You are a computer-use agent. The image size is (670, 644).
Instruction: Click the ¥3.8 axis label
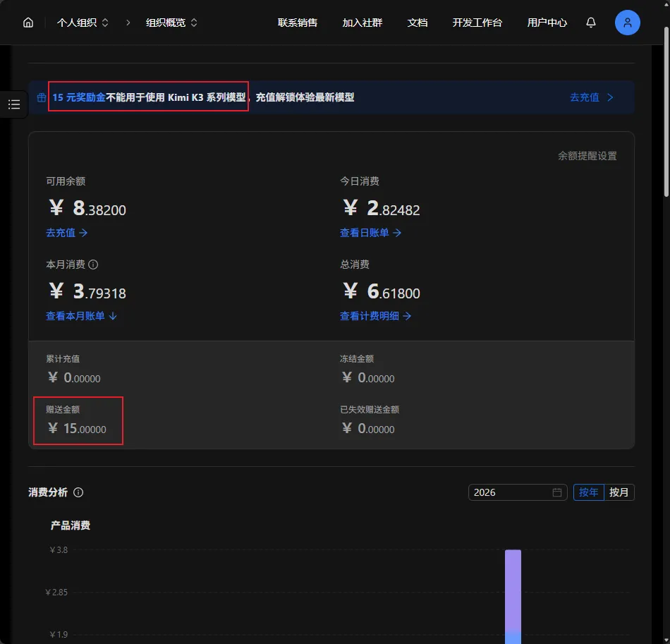pos(59,550)
